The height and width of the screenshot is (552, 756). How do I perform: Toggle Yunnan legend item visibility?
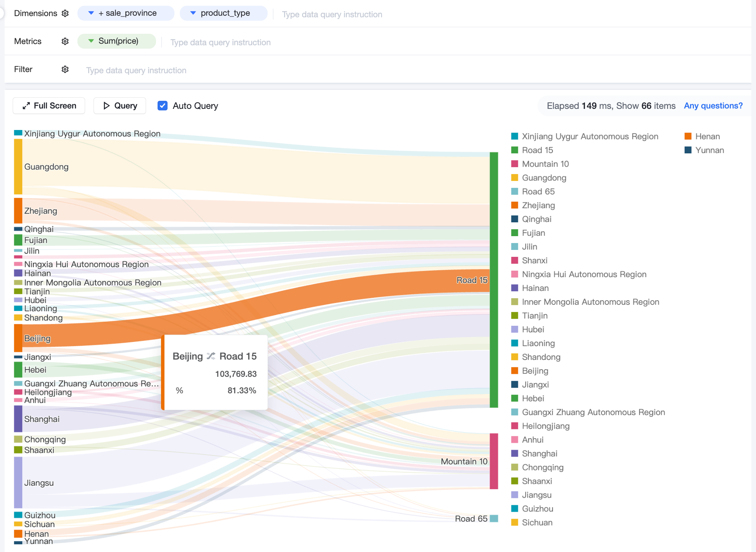(x=704, y=150)
